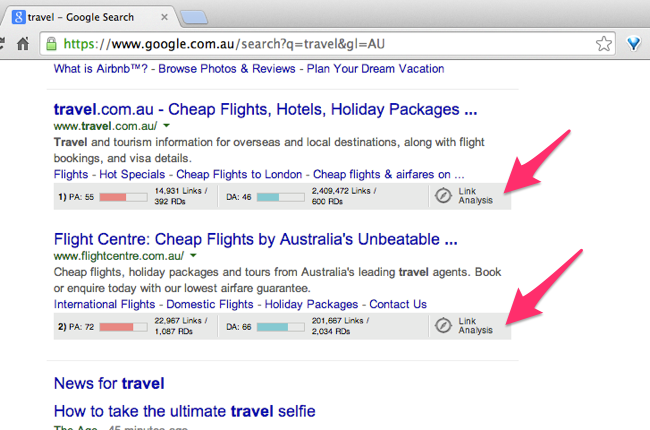Viewport: 650px width, 430px height.
Task: Click the Home button in browser toolbar
Action: tap(23, 44)
